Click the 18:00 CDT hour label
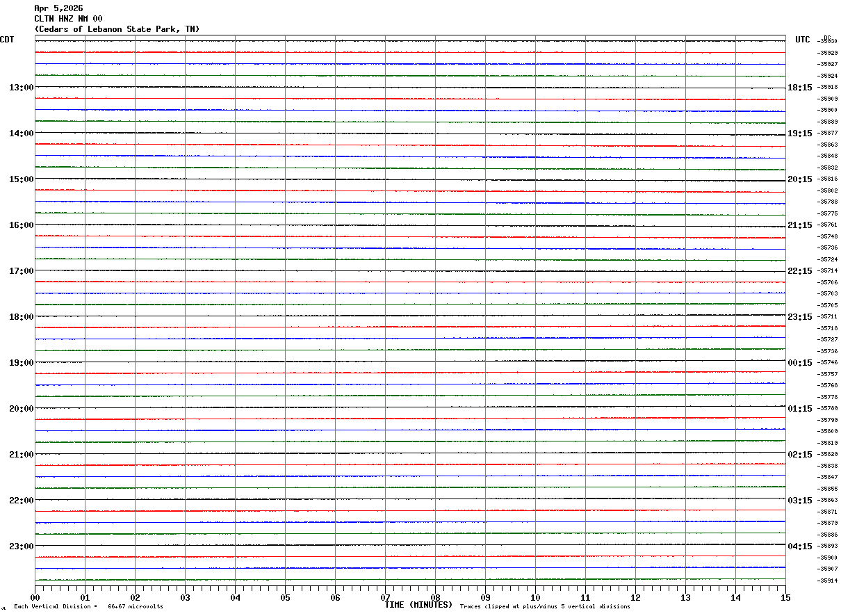 pyautogui.click(x=22, y=317)
